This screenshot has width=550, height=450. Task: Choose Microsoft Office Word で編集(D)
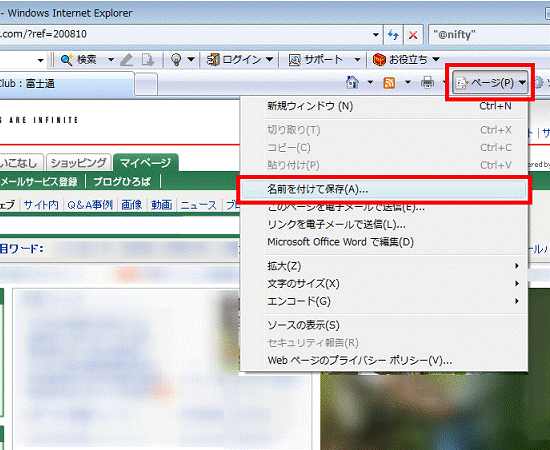[384, 242]
